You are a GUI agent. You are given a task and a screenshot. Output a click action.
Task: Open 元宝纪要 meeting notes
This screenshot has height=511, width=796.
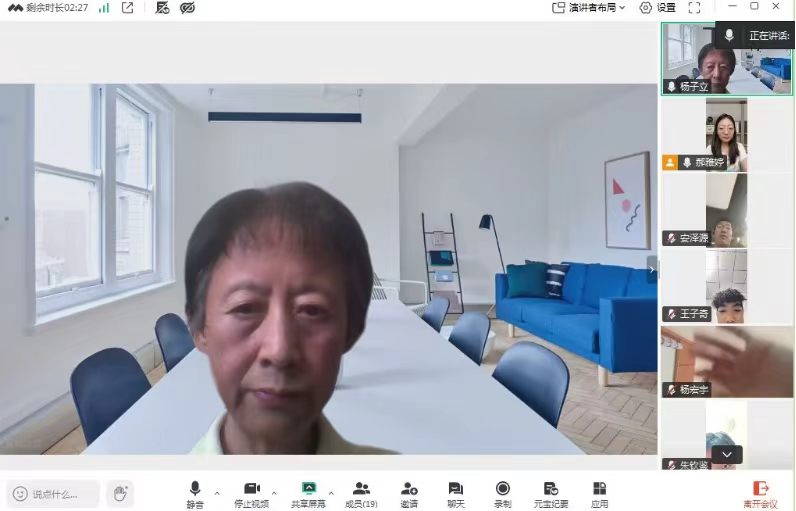[551, 495]
